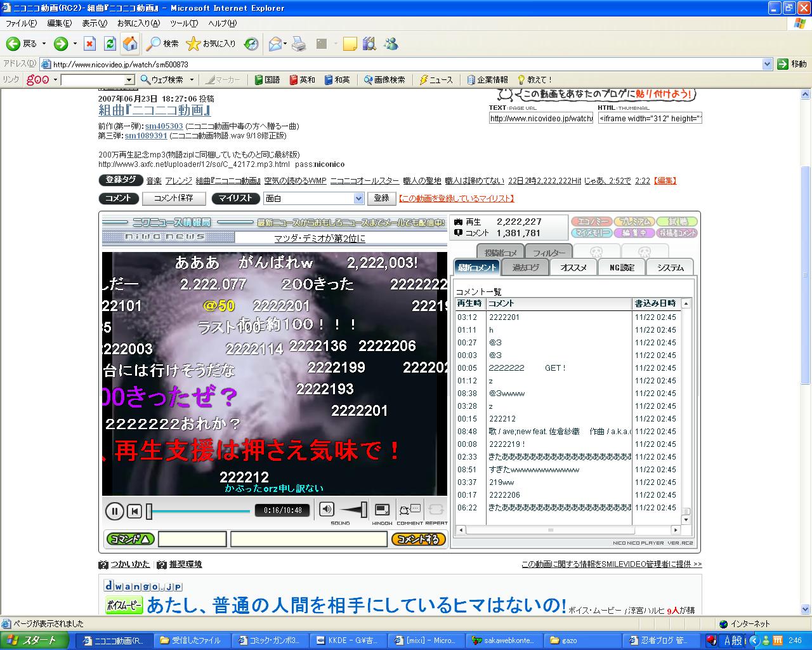Pause the video with the pause button
Screen dimensions: 812x650
(x=115, y=511)
